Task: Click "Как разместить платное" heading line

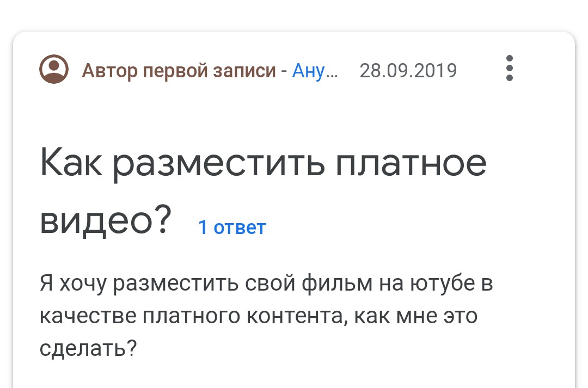Action: point(263,164)
